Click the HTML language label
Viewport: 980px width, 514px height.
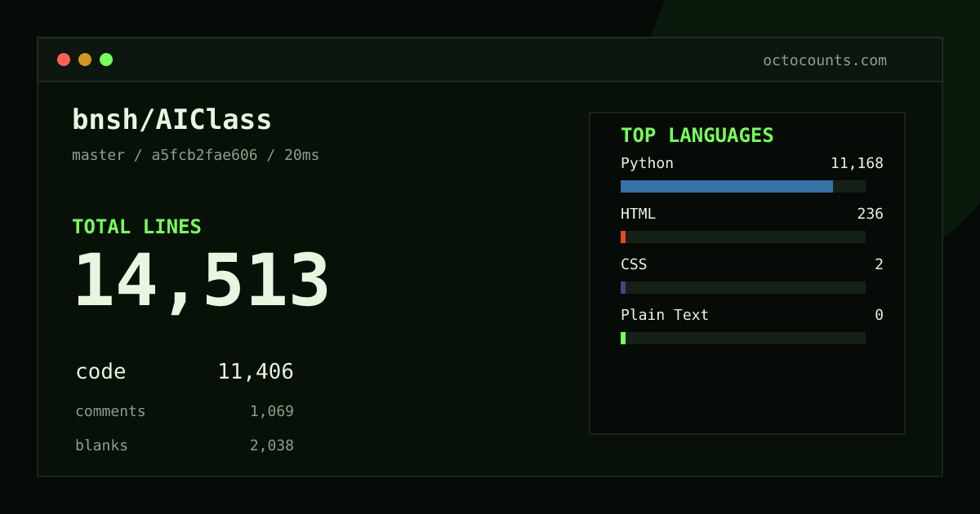tap(638, 214)
